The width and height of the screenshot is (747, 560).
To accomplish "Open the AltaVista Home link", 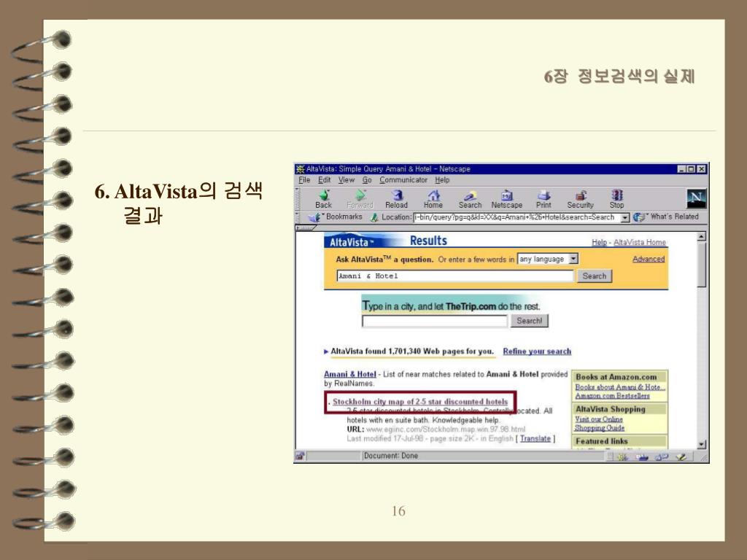I will click(x=640, y=242).
